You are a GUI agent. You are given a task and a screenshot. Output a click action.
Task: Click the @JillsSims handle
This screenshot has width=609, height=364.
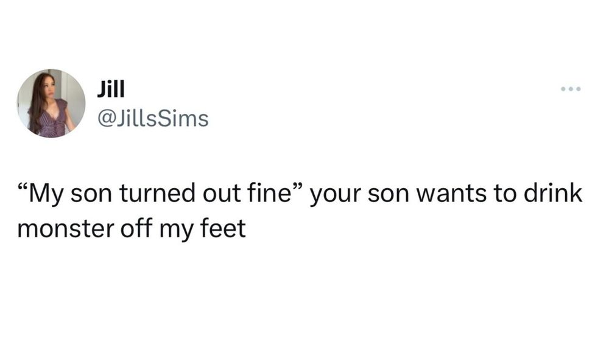point(153,118)
